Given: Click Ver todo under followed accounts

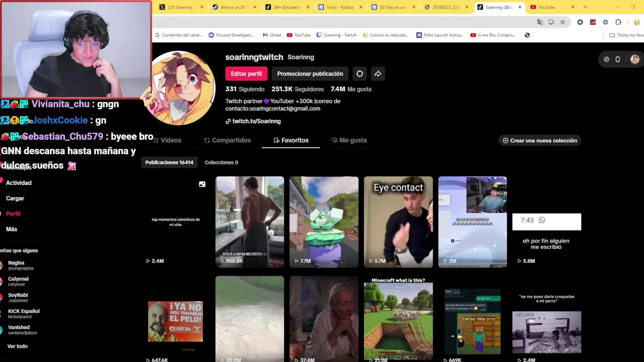Looking at the screenshot, I should [x=18, y=346].
